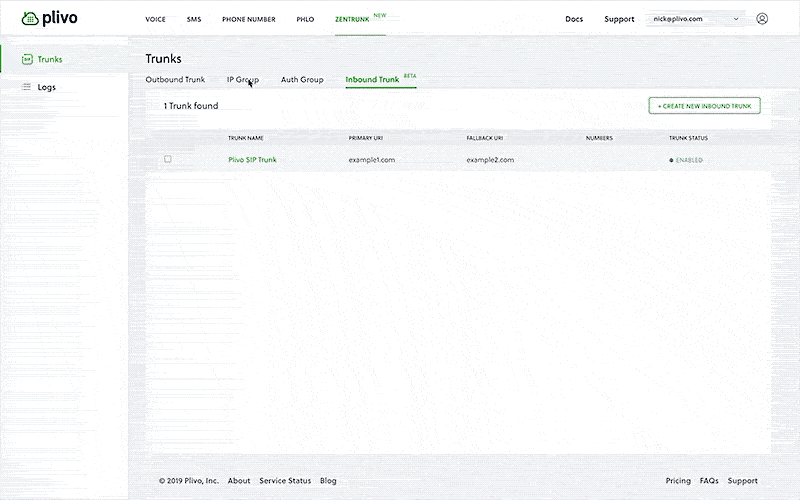The height and width of the screenshot is (500, 800).
Task: Switch to the Auth Group tab
Action: coord(302,79)
